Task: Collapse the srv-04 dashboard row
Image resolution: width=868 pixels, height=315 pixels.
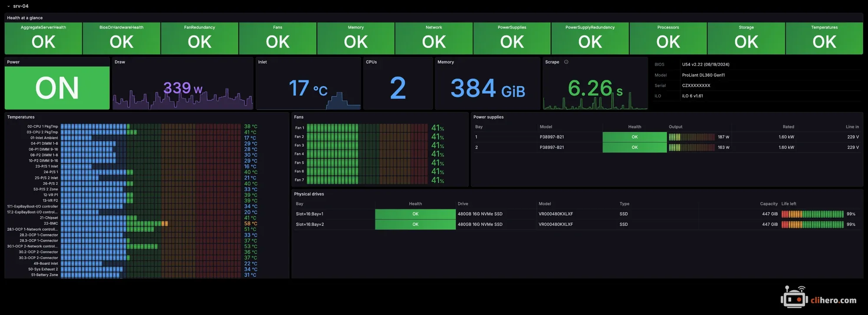Action: coord(9,6)
